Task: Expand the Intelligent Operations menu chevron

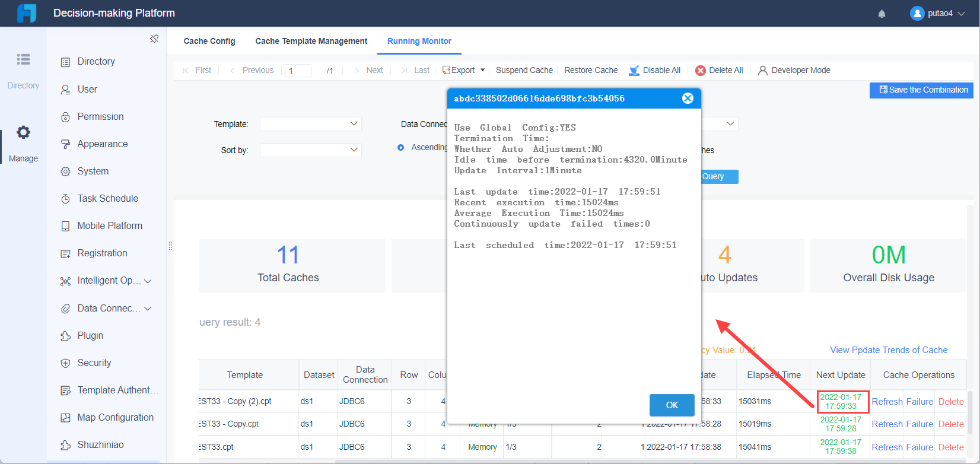Action: 148,281
